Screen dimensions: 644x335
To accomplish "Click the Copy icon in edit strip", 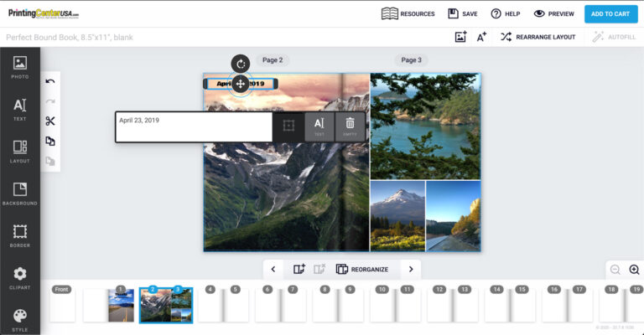I will [50, 142].
